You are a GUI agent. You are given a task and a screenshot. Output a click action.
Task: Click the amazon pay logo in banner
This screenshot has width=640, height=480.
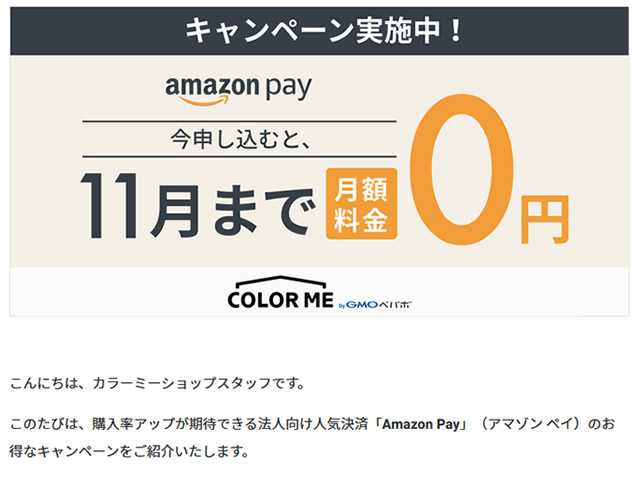point(238,89)
